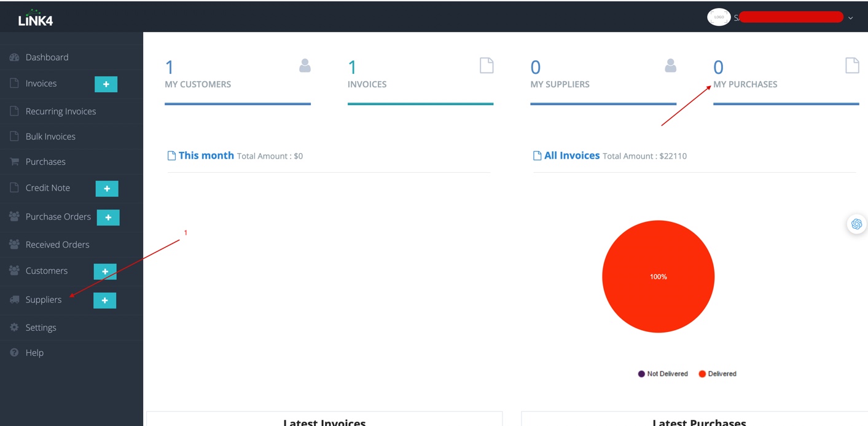Screen dimensions: 868x426
Task: Click the user avatar logo in header
Action: point(719,17)
